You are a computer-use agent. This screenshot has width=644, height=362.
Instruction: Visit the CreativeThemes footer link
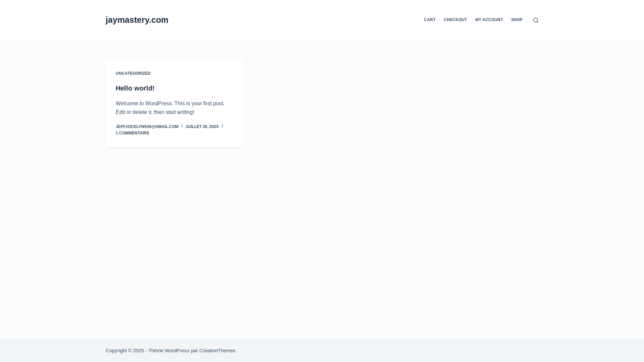[217, 351]
